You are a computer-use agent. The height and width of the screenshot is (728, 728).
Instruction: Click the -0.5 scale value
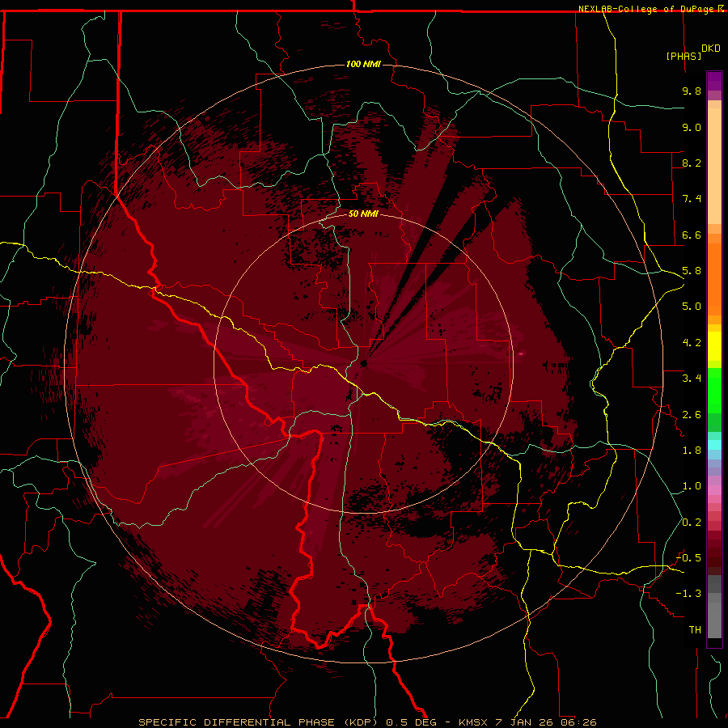pyautogui.click(x=688, y=558)
